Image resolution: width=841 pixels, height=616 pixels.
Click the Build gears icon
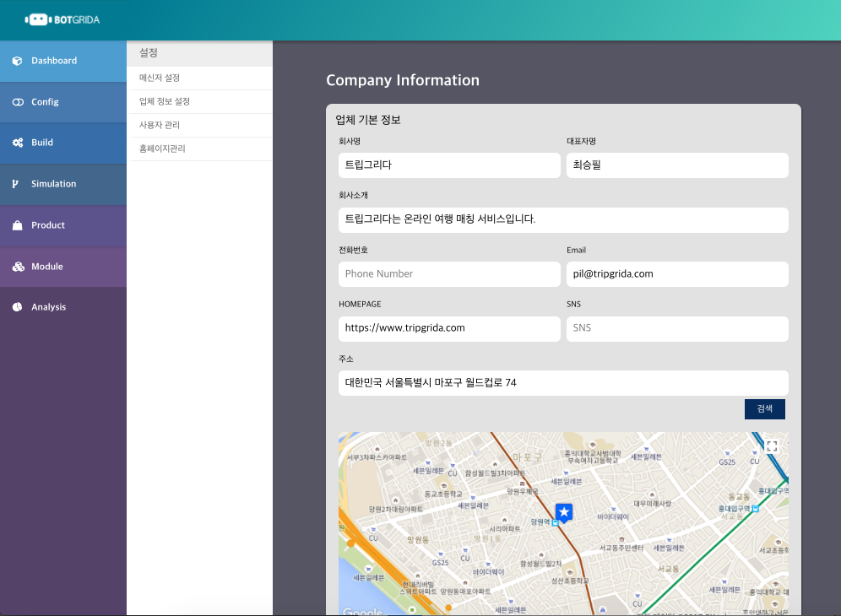coord(18,143)
